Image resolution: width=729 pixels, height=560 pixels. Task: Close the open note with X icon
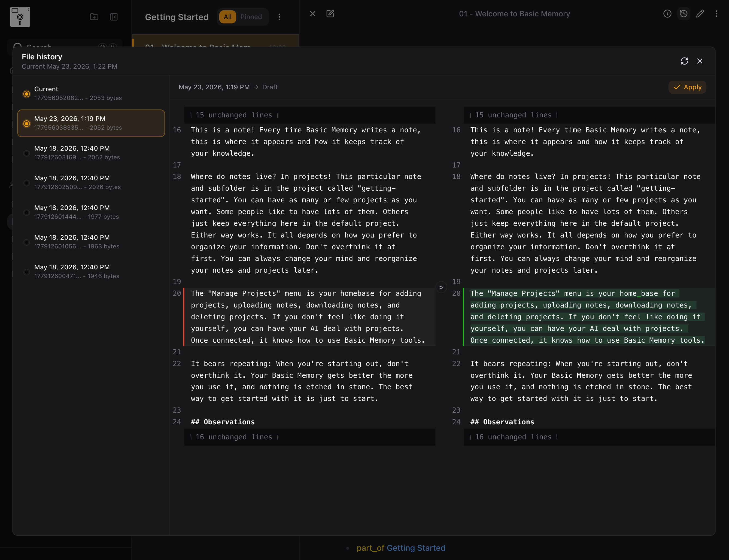coord(313,14)
